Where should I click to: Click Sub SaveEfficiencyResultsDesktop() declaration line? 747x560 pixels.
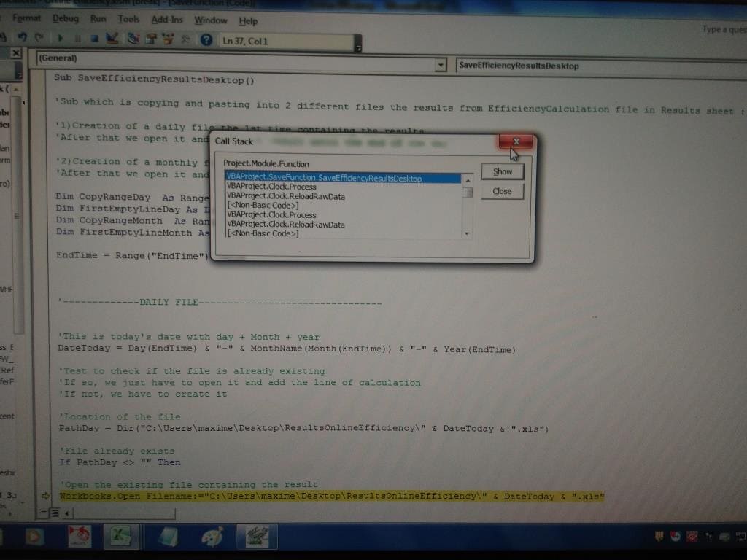pos(154,79)
